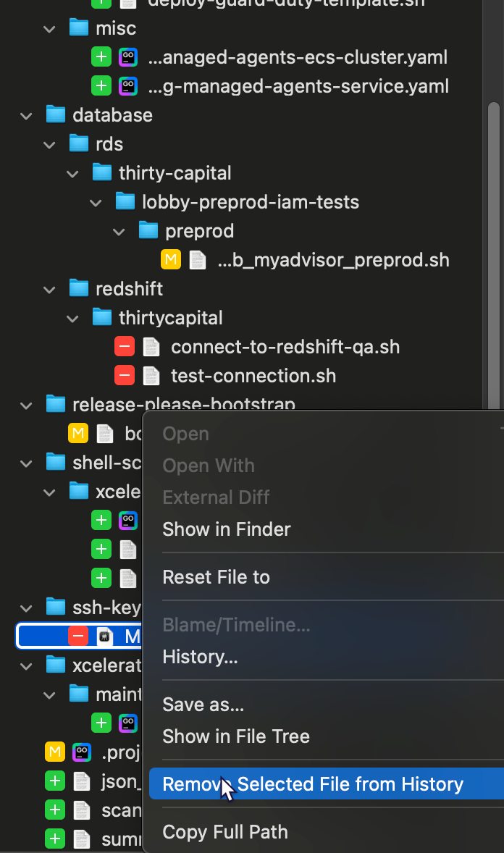Collapse the release-please-bootstrap folder
This screenshot has width=504, height=853.
[x=27, y=405]
